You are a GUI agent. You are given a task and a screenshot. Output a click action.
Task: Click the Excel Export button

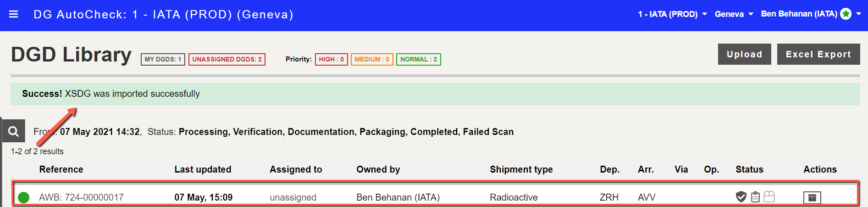tap(818, 54)
